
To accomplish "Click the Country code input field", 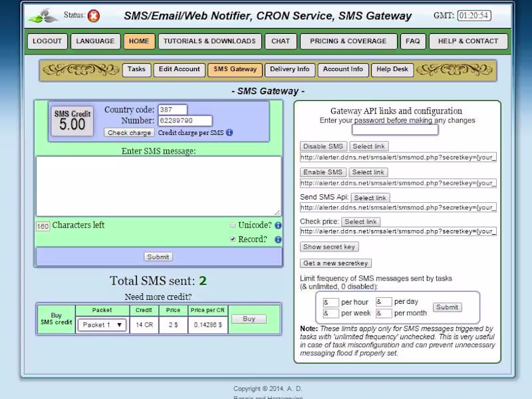I will click(173, 110).
